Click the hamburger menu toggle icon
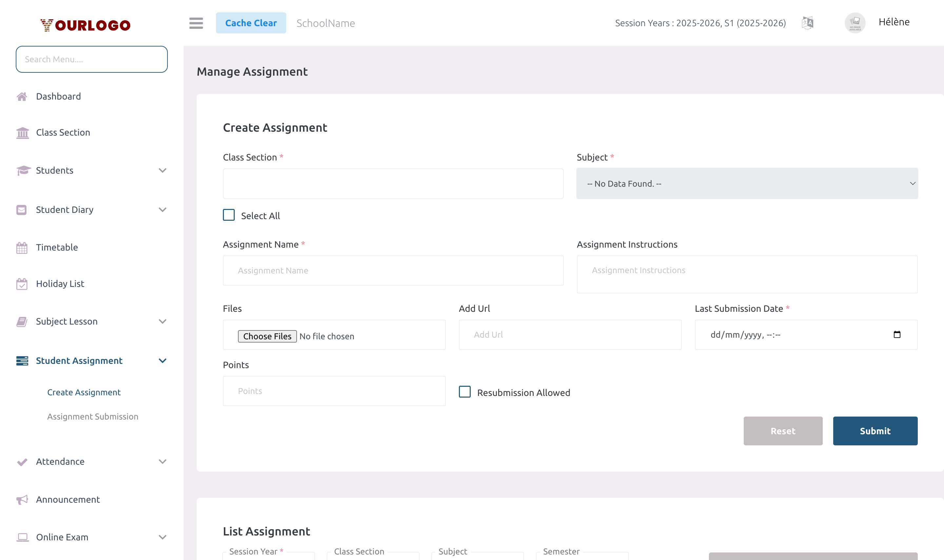 [x=196, y=23]
